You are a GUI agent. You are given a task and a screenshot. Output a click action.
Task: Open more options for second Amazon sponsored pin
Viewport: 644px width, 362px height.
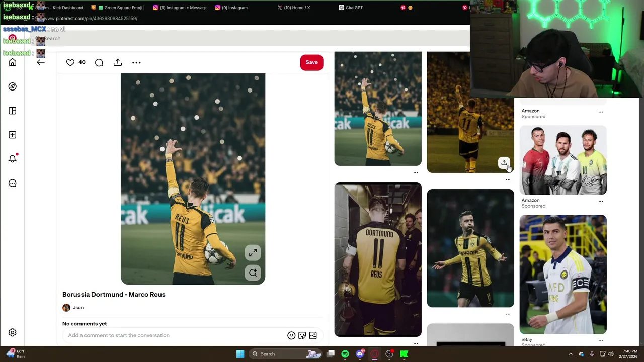tap(601, 201)
